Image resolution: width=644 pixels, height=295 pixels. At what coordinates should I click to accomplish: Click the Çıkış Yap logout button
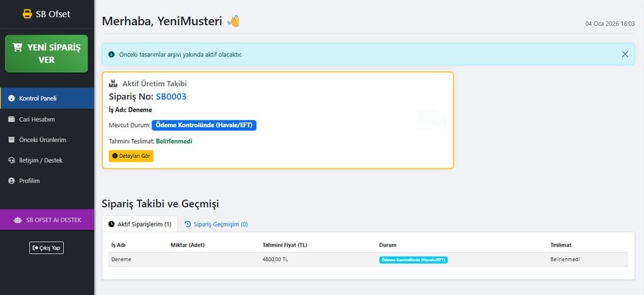pos(47,248)
